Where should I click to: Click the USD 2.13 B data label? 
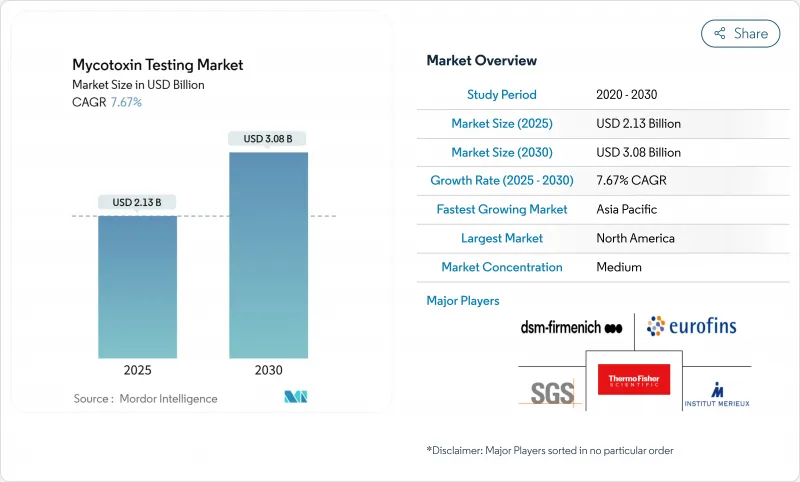pos(137,202)
